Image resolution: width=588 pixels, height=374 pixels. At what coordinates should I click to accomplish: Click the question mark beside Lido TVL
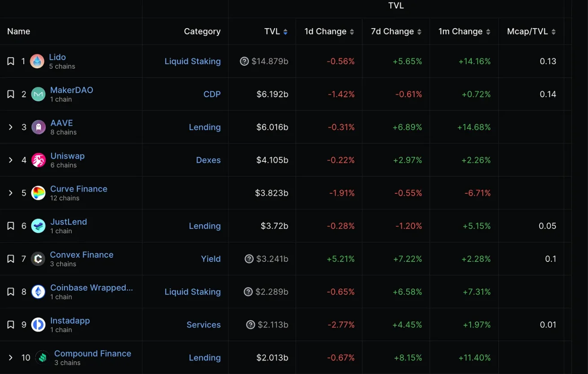point(244,61)
